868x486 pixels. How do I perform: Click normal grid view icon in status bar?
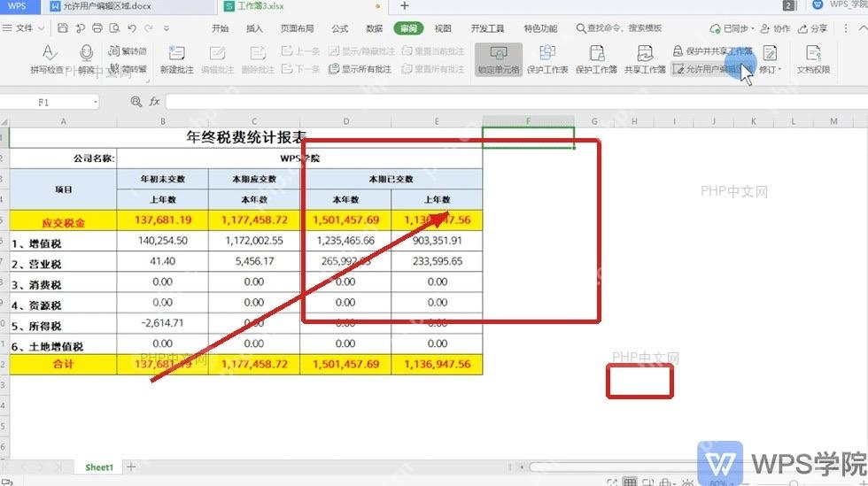pos(630,482)
